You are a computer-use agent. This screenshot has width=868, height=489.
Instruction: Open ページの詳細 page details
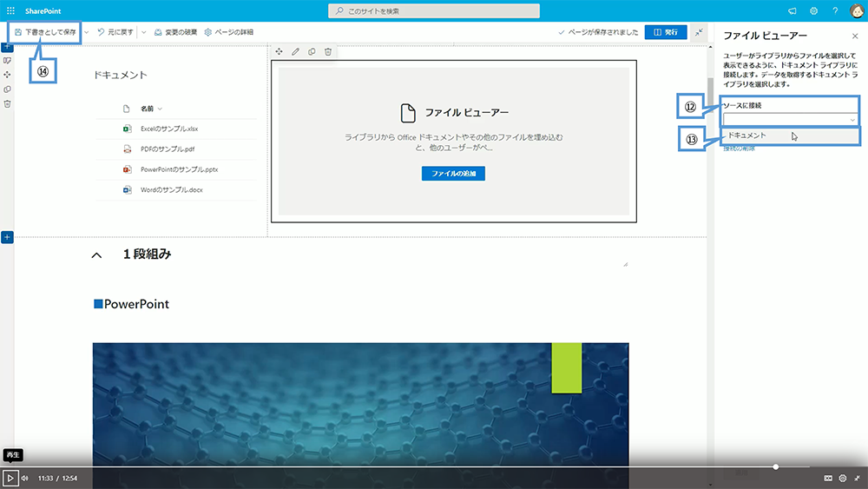[228, 32]
